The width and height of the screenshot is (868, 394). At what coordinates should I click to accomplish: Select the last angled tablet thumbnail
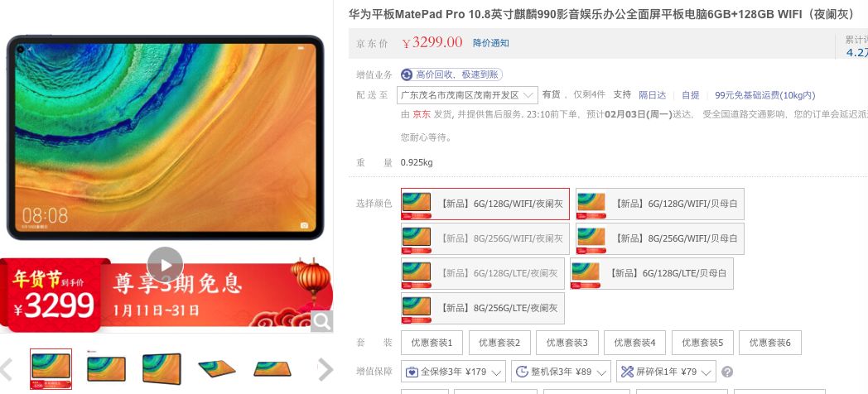coord(272,369)
